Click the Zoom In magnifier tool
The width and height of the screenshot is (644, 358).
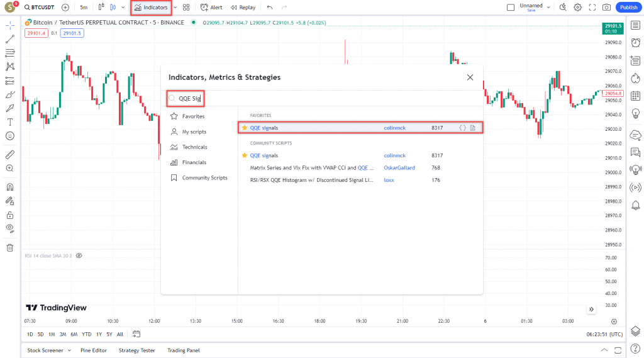tap(10, 169)
